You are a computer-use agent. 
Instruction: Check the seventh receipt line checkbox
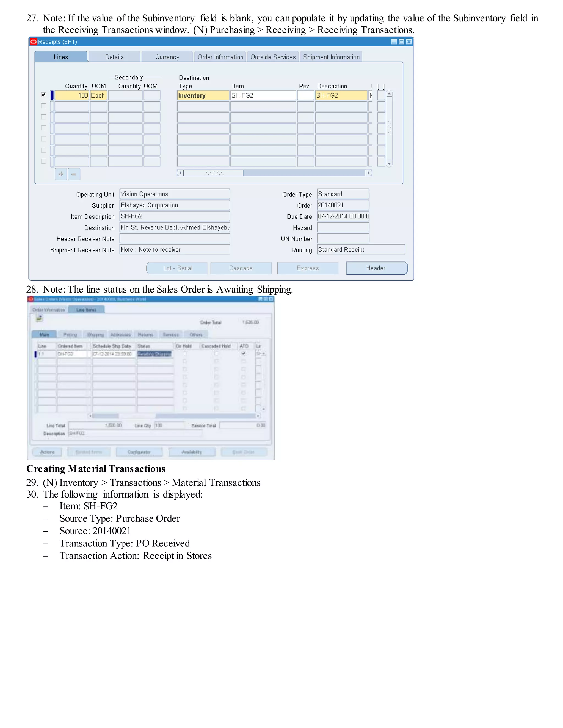pos(43,161)
